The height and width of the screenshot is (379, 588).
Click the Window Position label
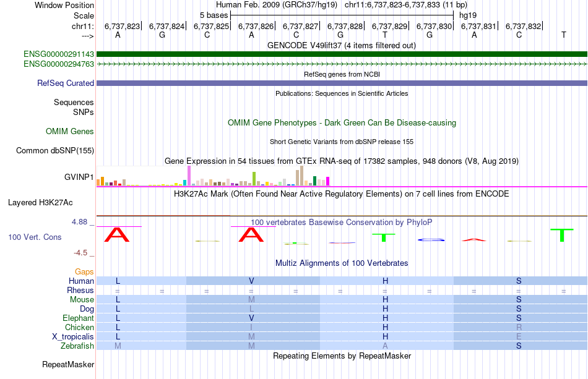tap(64, 5)
